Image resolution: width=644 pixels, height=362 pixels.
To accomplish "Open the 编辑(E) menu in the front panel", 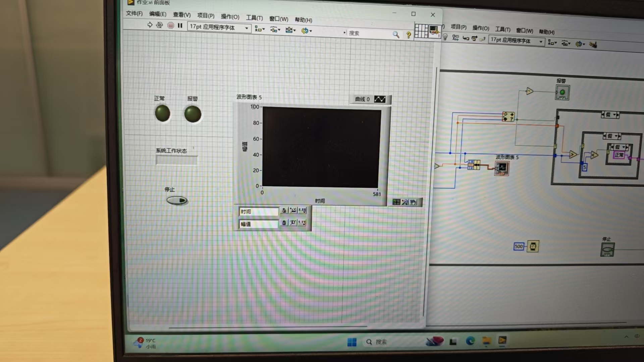I will click(158, 14).
